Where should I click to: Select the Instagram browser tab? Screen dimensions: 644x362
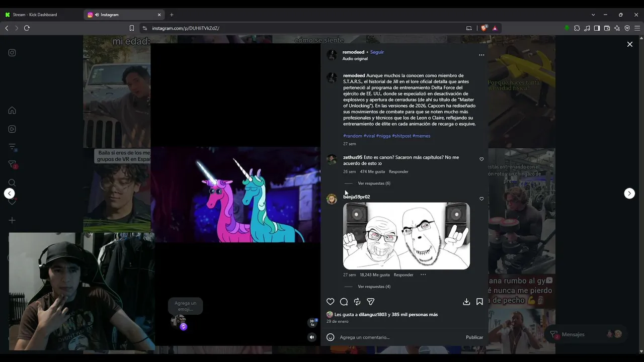[124, 15]
